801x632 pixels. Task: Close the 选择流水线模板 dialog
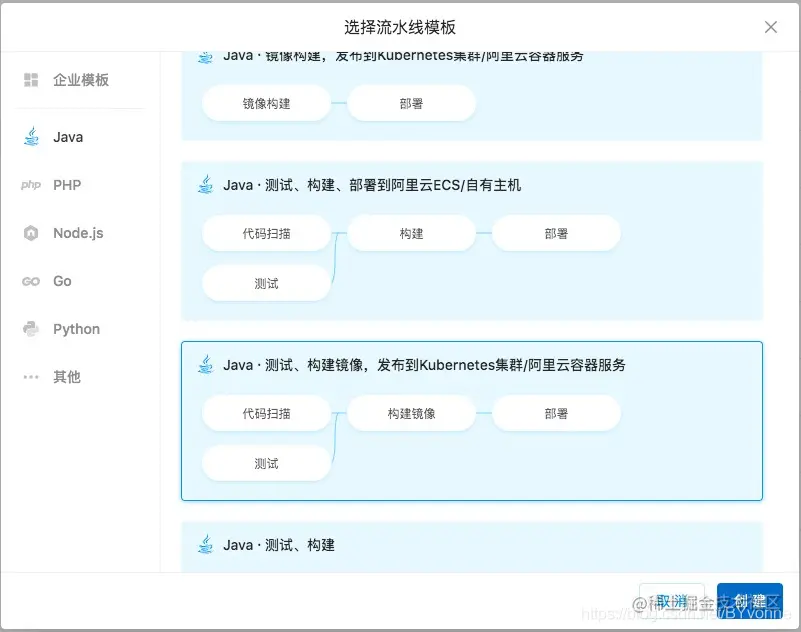[771, 27]
